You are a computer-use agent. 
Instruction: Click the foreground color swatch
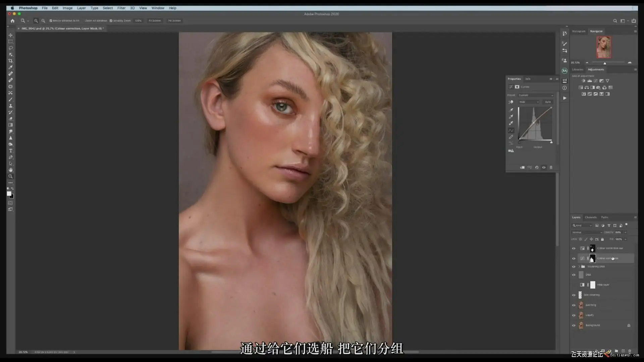[9, 194]
